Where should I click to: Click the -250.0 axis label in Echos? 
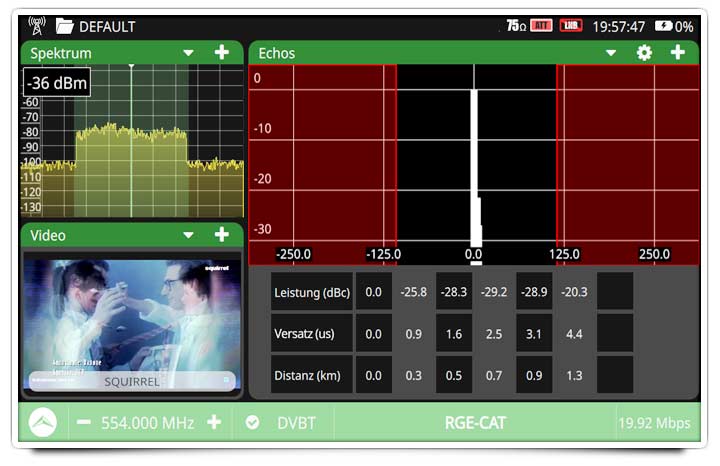point(293,254)
